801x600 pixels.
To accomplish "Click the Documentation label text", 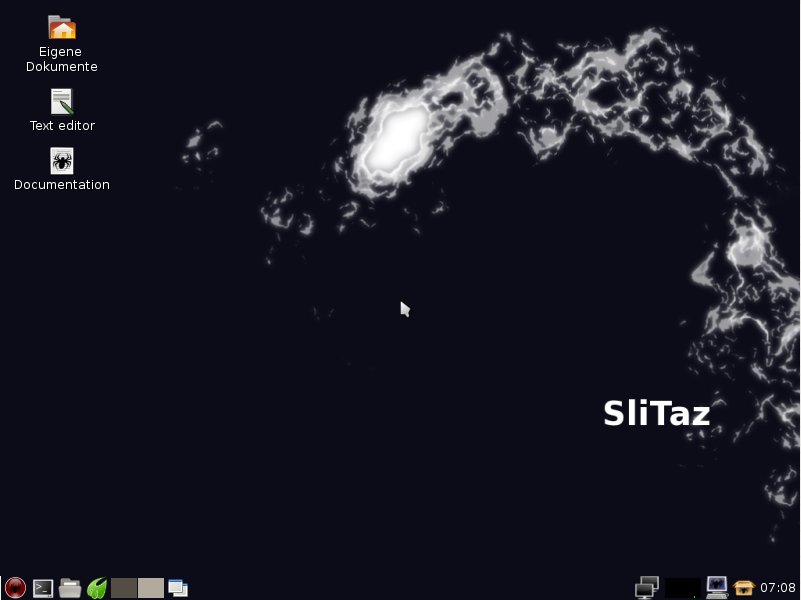I will pos(62,185).
